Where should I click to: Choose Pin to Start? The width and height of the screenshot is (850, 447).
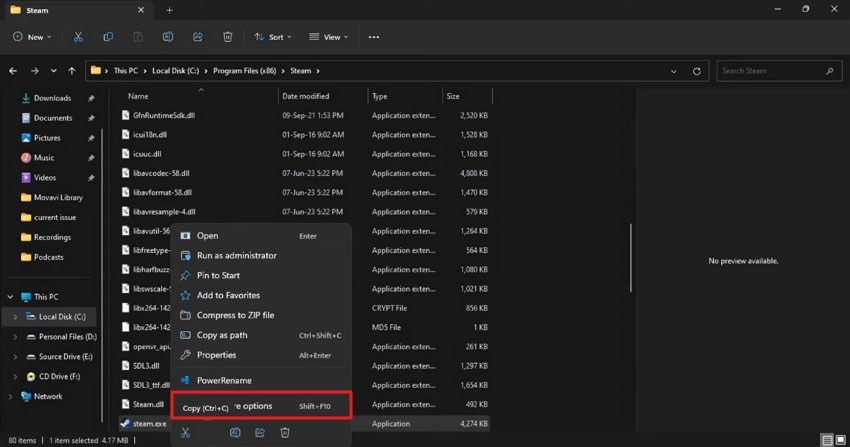(x=261, y=275)
